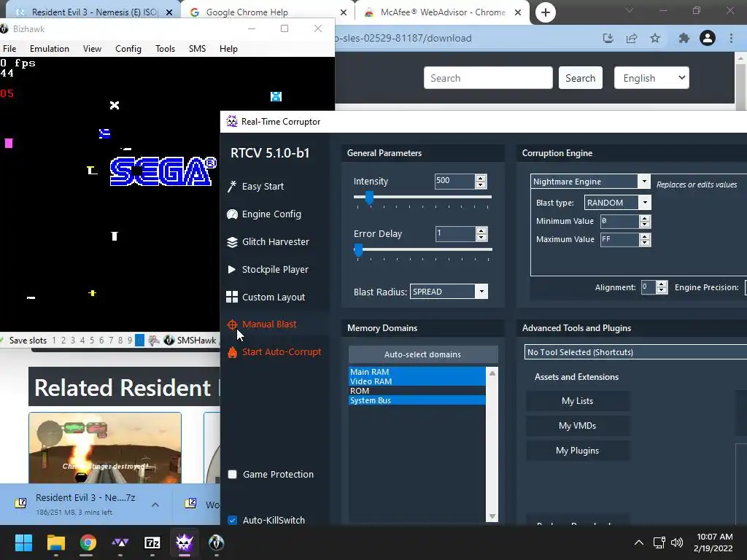
Task: Open new Chrome tab with plus
Action: coord(546,12)
